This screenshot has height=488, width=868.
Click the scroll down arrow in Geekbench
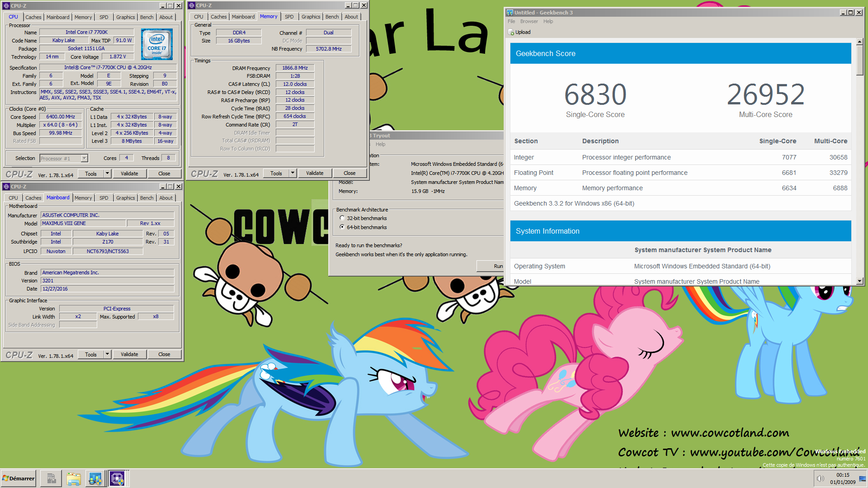point(859,281)
